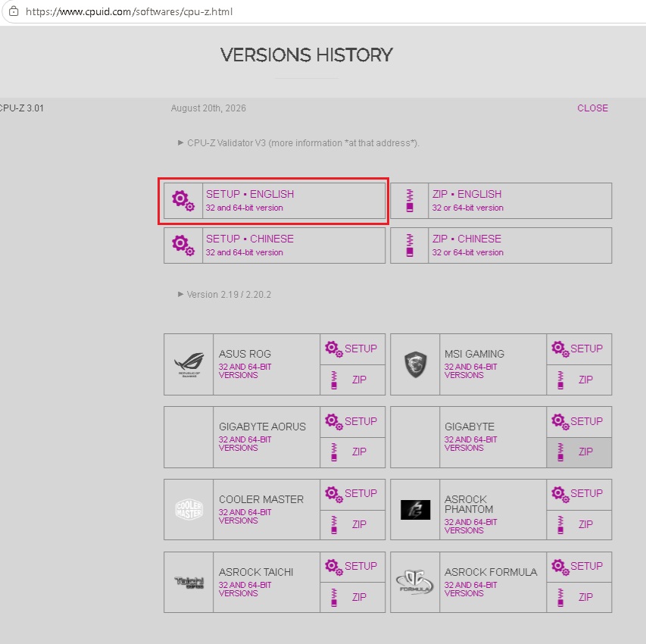Viewport: 646px width, 644px height.
Task: Click SETUP for ASROCK FORMULA
Action: (579, 567)
